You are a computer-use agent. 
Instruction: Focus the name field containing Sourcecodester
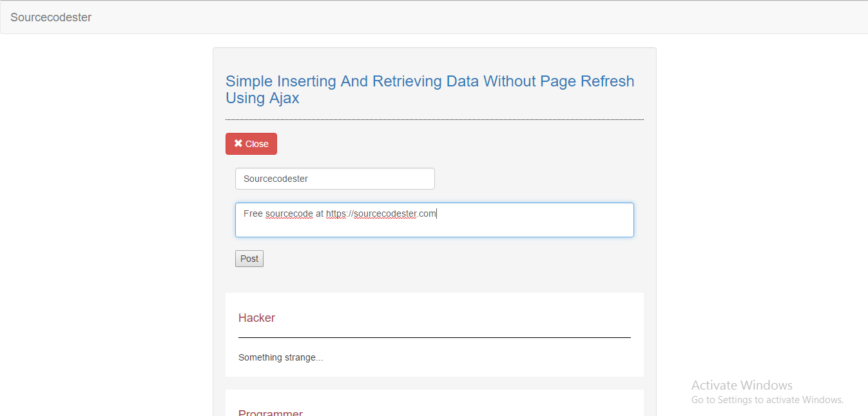334,179
